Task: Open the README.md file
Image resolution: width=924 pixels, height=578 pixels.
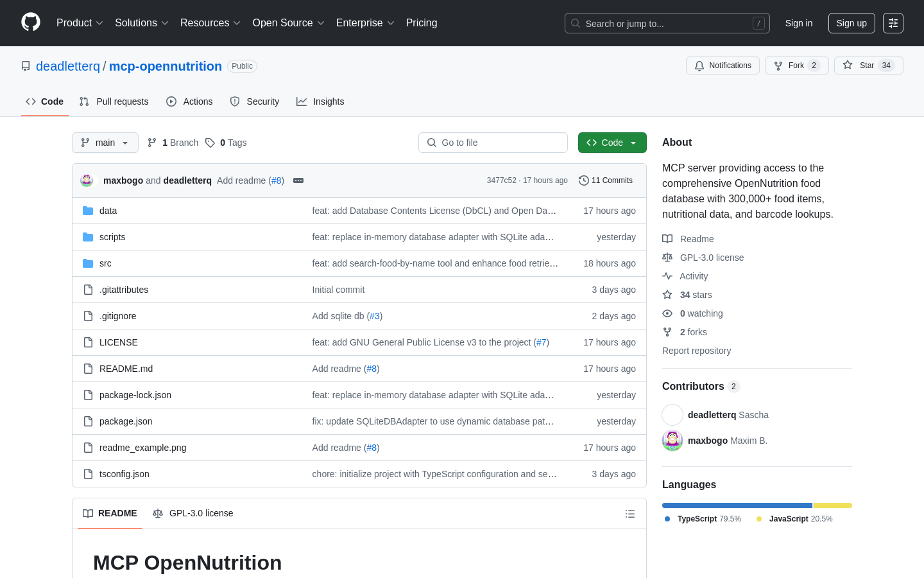Action: pyautogui.click(x=126, y=369)
